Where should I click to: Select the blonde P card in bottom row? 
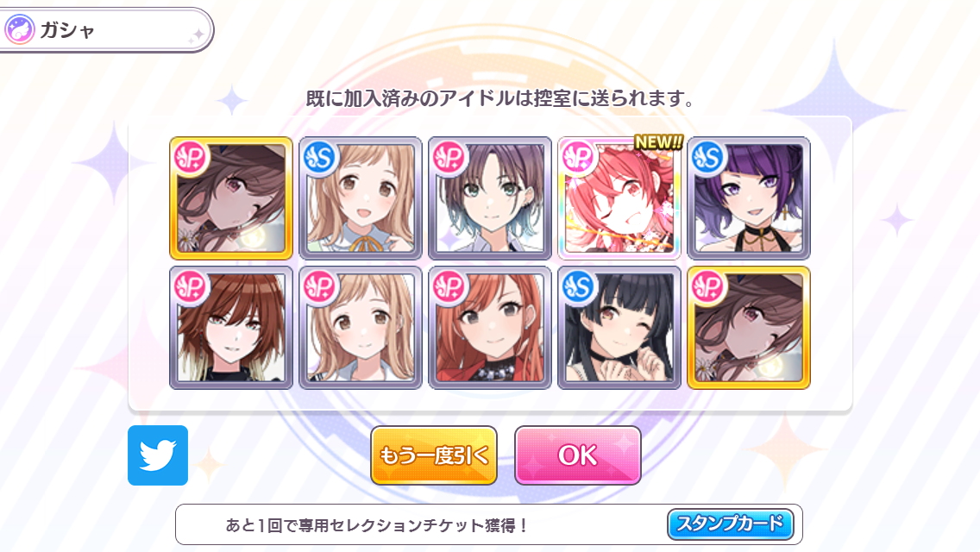(x=360, y=328)
